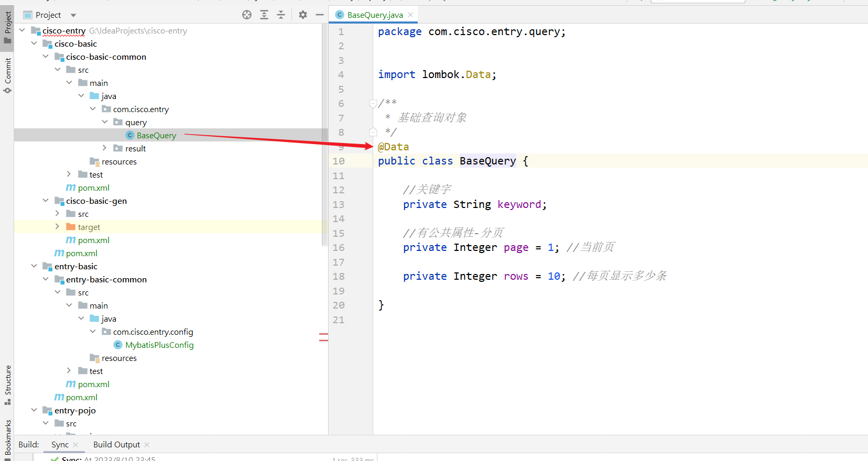Open pom.xml under cisco-basic-common
The width and height of the screenshot is (868, 461).
point(93,188)
